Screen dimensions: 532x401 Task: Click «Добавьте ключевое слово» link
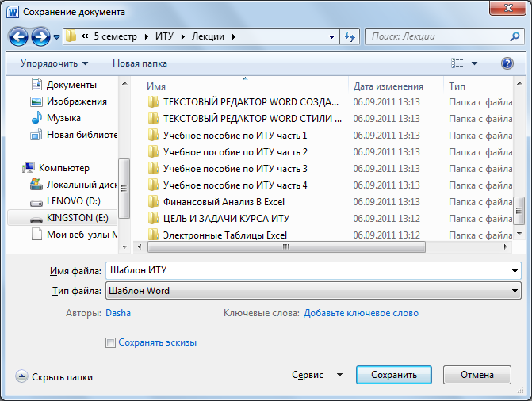tap(361, 313)
